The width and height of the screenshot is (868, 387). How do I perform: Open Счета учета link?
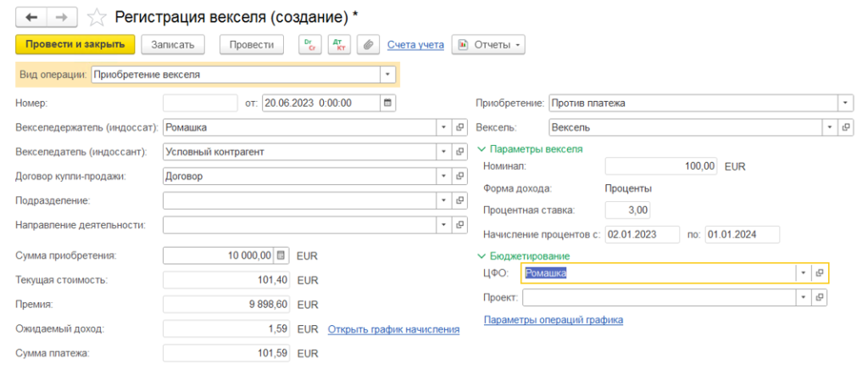415,45
